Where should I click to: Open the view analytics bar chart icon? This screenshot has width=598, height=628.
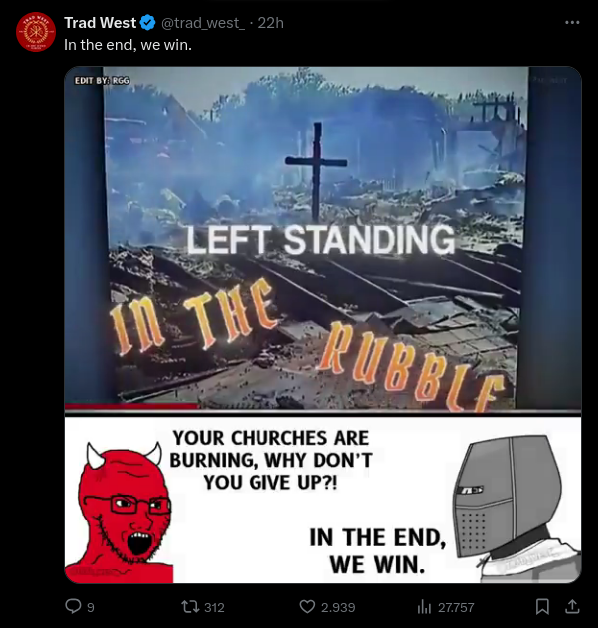click(424, 607)
